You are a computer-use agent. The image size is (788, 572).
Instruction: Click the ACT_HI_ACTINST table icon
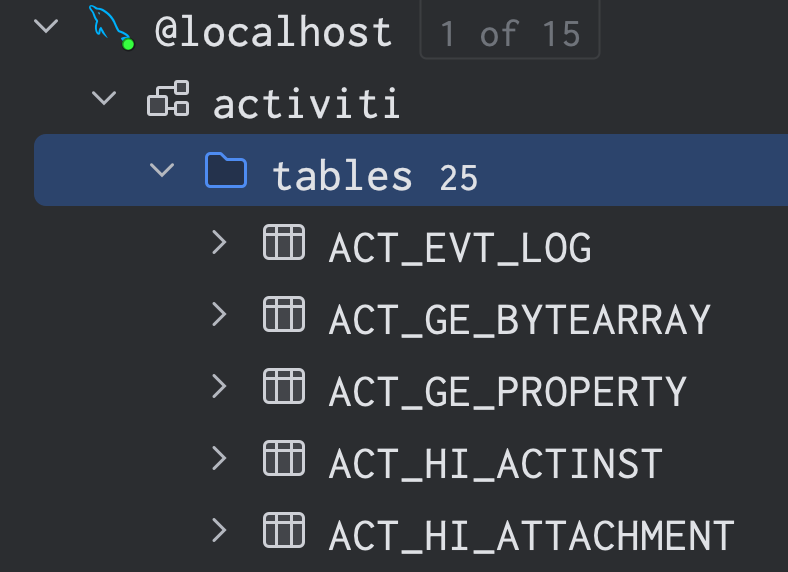click(284, 458)
